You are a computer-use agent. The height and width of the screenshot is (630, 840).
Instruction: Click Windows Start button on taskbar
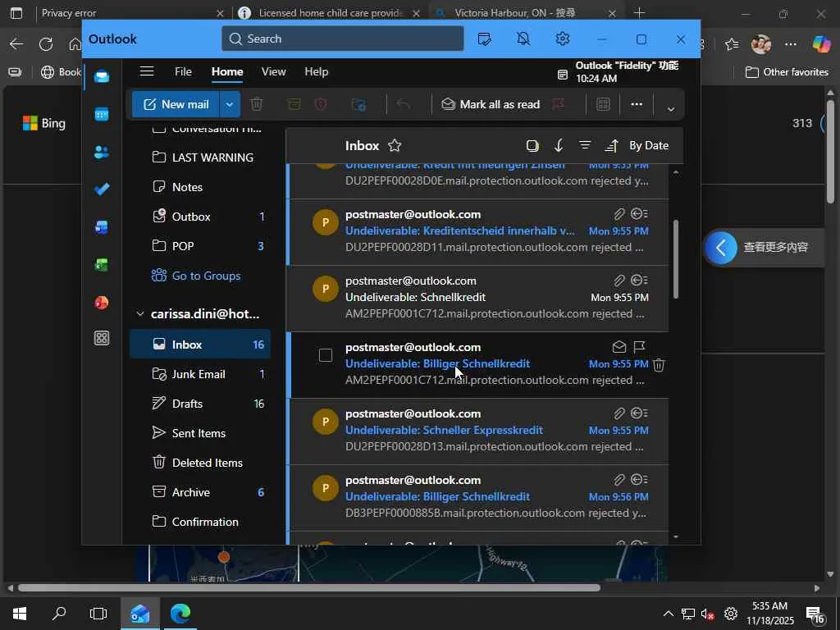20,614
